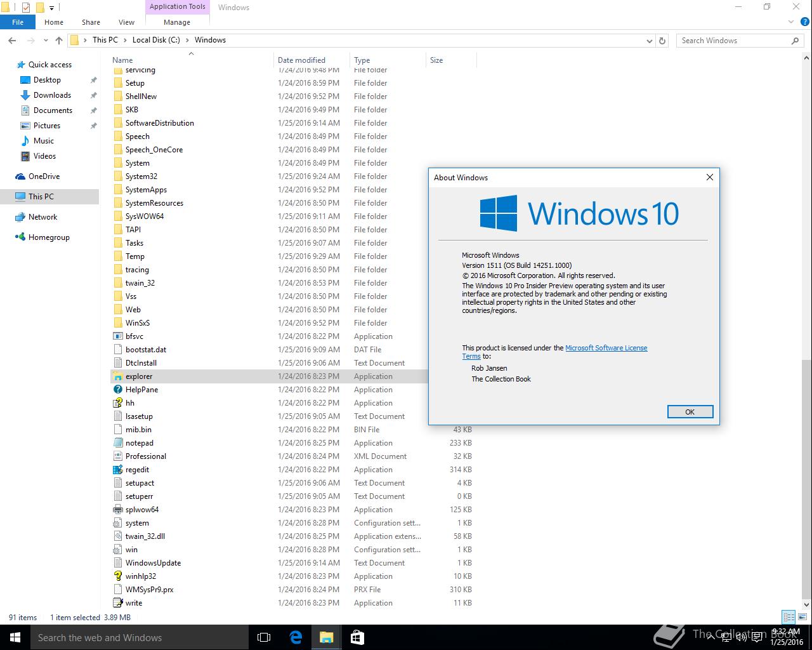Click OK in About Windows dialog
The image size is (812, 650).
(690, 412)
